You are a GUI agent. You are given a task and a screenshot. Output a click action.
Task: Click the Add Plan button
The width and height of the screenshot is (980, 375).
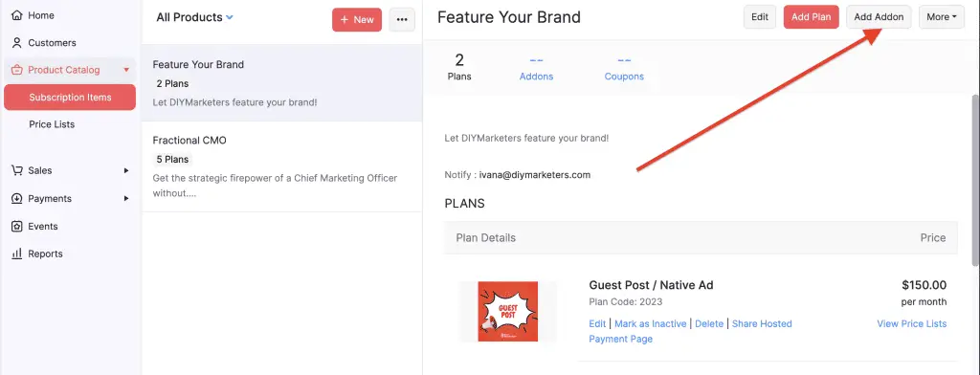click(x=812, y=17)
